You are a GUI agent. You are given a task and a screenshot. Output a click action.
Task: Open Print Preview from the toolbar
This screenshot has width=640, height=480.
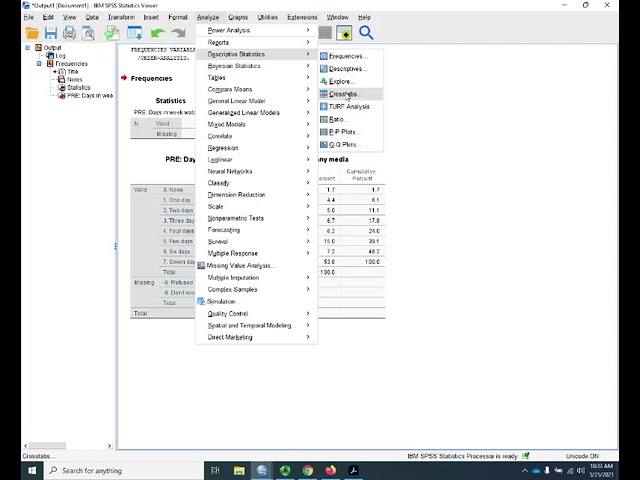(x=88, y=33)
